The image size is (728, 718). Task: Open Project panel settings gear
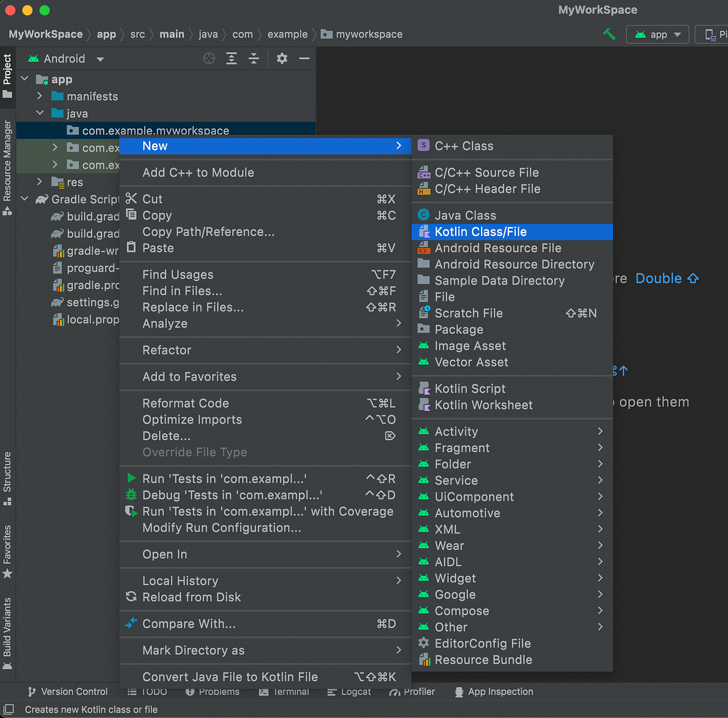click(282, 58)
